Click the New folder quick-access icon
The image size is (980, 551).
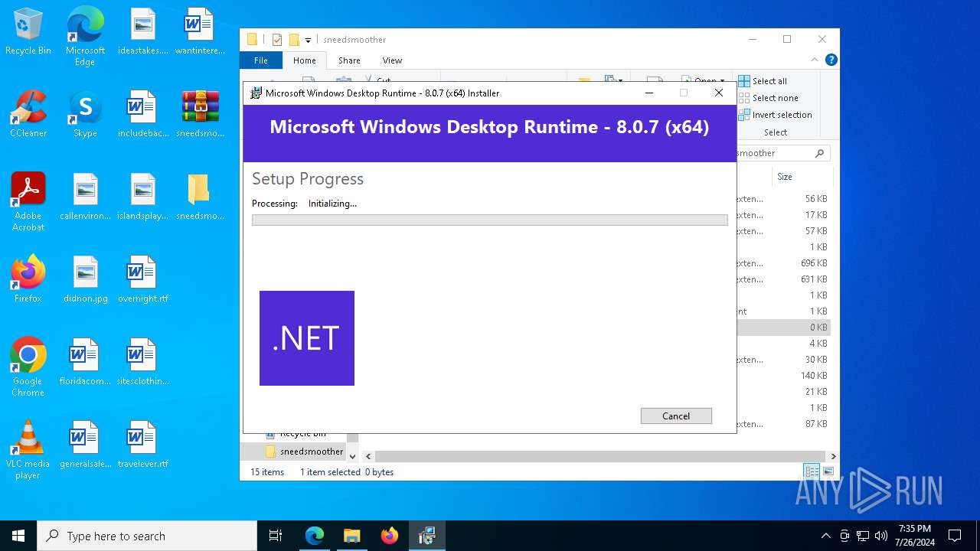coord(294,40)
